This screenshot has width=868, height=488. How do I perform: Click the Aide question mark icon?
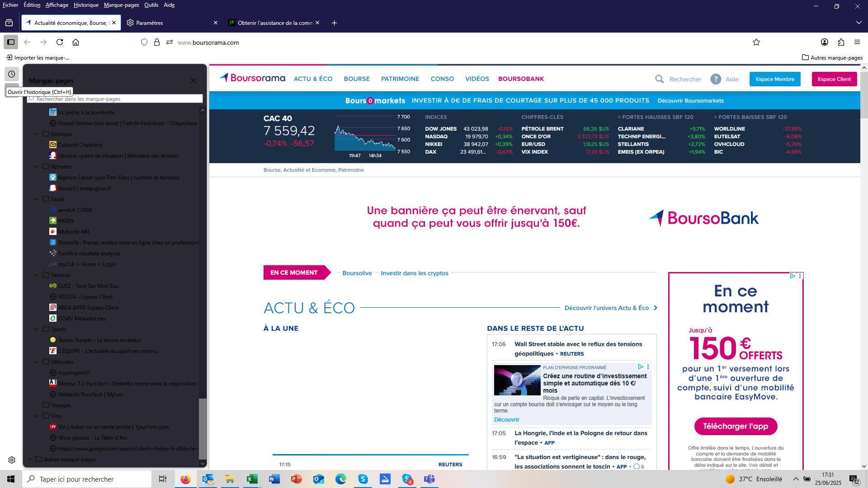pos(716,79)
